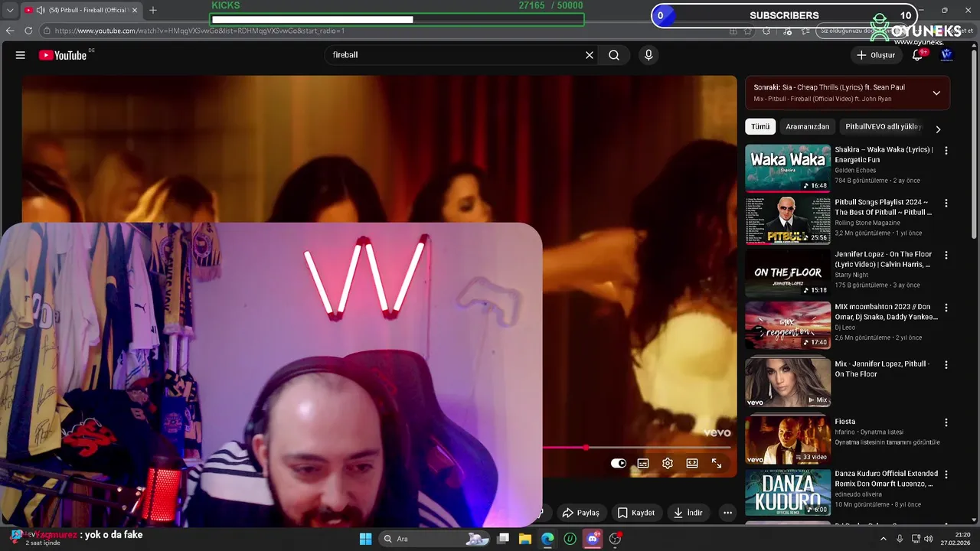This screenshot has width=980, height=551.
Task: Open options for Pitbull Songs Playlist 2024
Action: click(946, 203)
